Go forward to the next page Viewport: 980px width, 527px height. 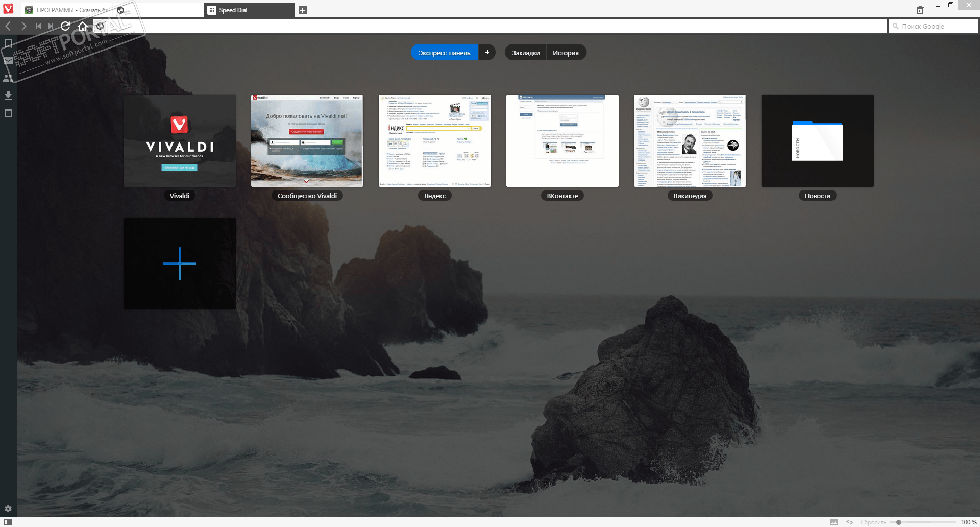23,26
